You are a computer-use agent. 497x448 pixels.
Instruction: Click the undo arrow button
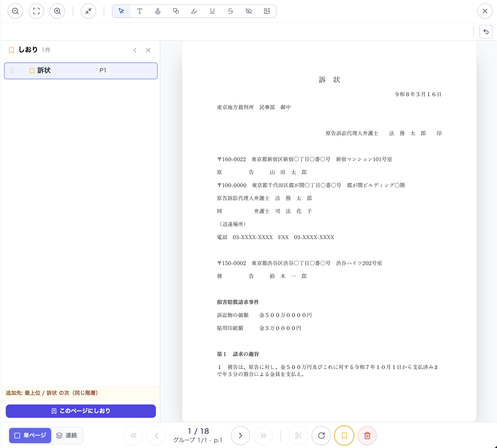[x=486, y=32]
